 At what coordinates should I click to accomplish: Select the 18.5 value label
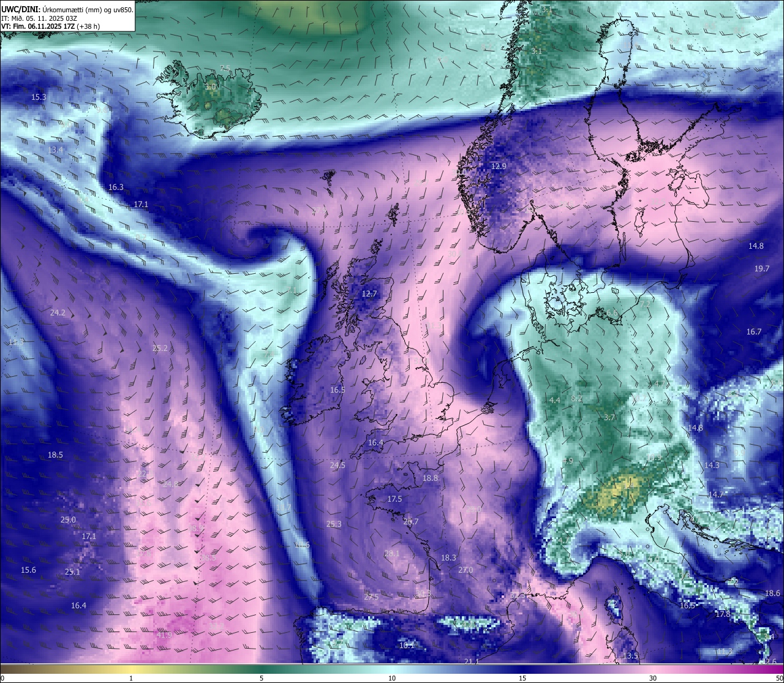click(55, 455)
